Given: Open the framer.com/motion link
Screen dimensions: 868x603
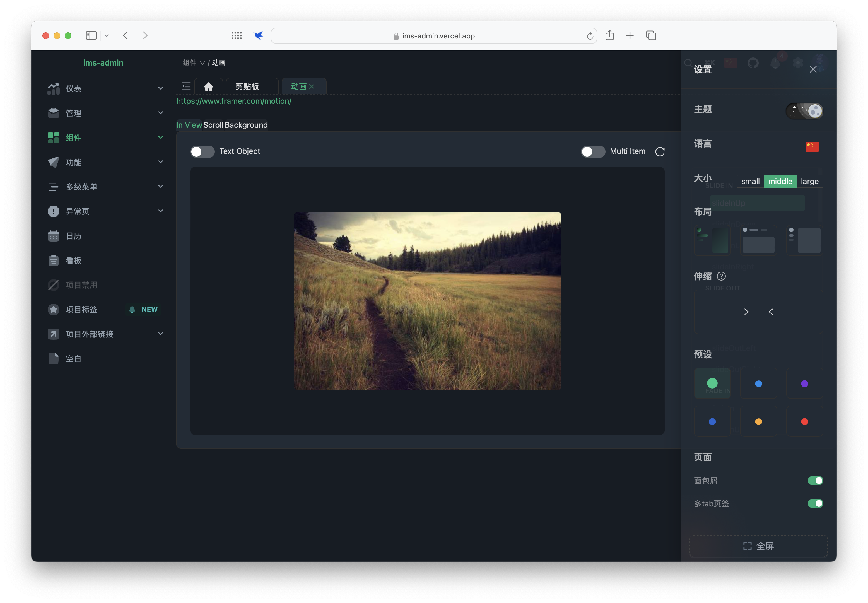Looking at the screenshot, I should 233,101.
